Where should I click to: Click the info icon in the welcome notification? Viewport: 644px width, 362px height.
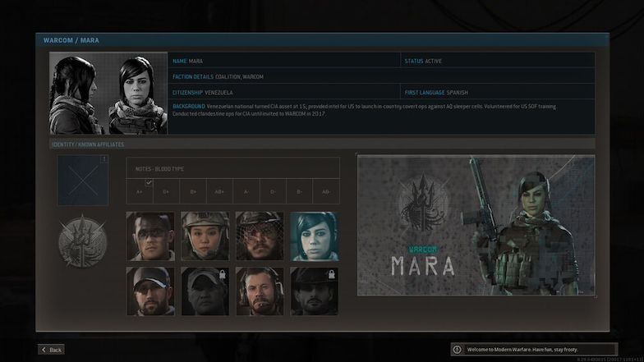pos(457,350)
